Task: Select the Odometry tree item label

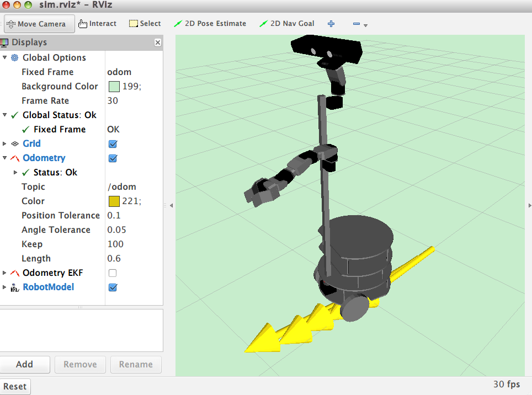Action: [x=44, y=158]
